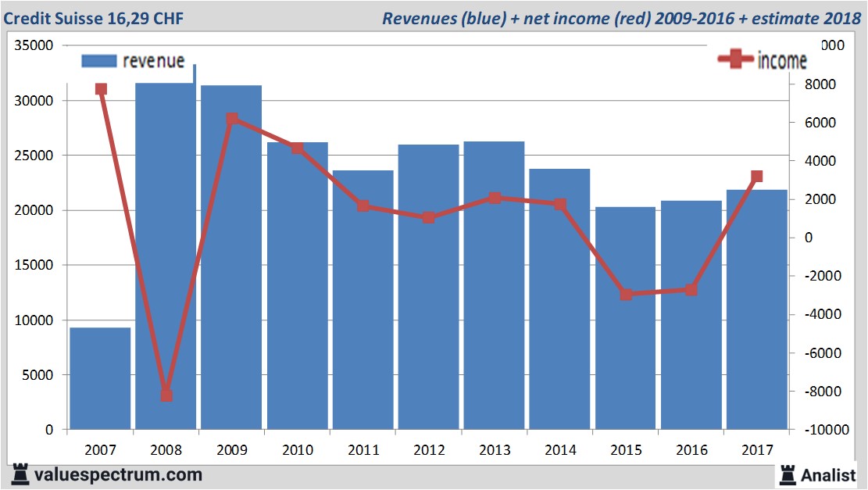The height and width of the screenshot is (490, 868).
Task: Click the 2017 income data point
Action: point(757,177)
